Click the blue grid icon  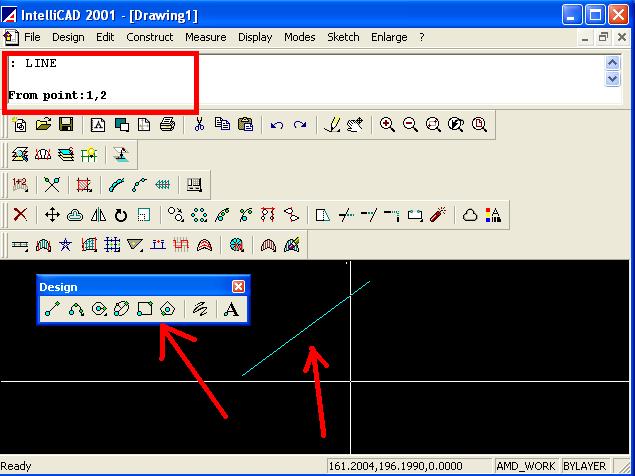(x=112, y=245)
